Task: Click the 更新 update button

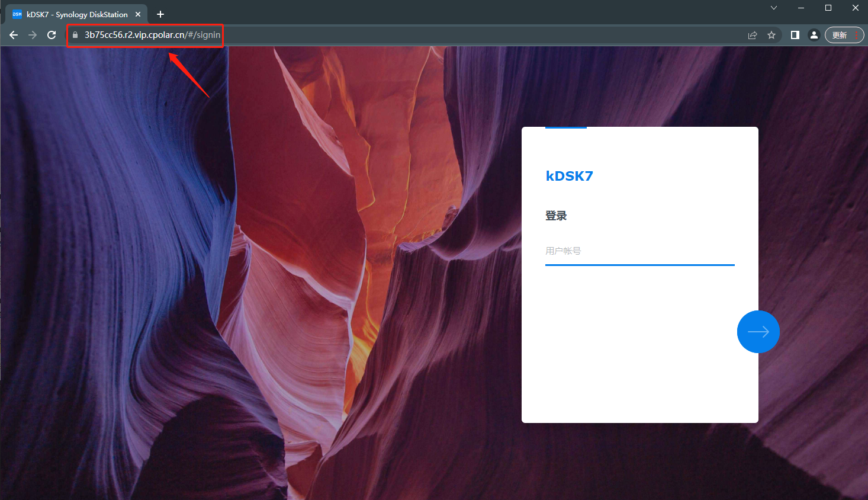Action: point(844,35)
